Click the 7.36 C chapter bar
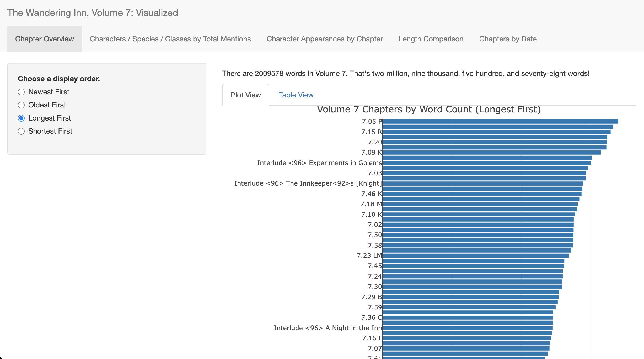The width and height of the screenshot is (644, 359). (x=468, y=318)
